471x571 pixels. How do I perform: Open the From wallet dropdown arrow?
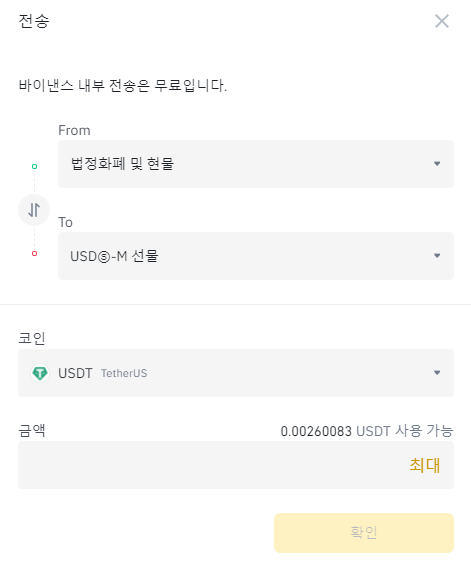(437, 164)
